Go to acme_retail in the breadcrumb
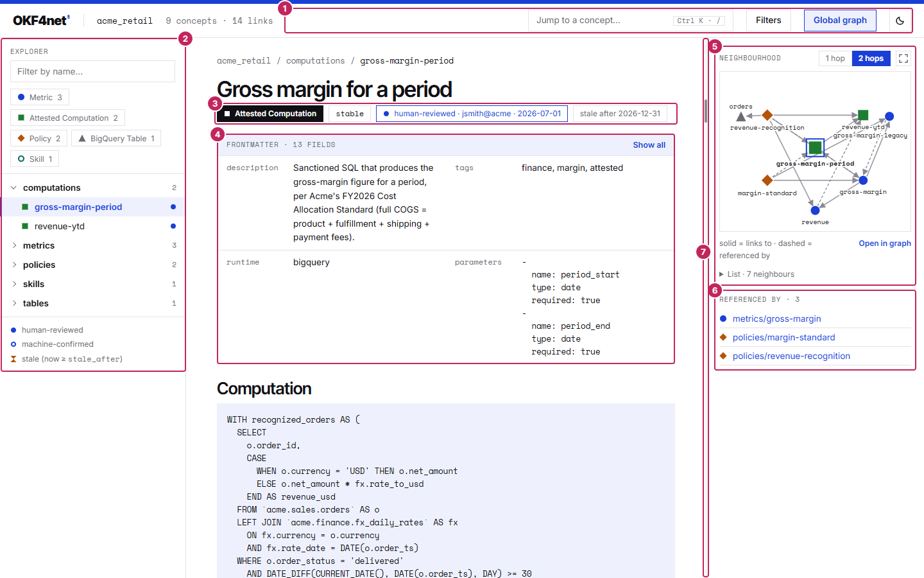924x578 pixels. pos(244,61)
